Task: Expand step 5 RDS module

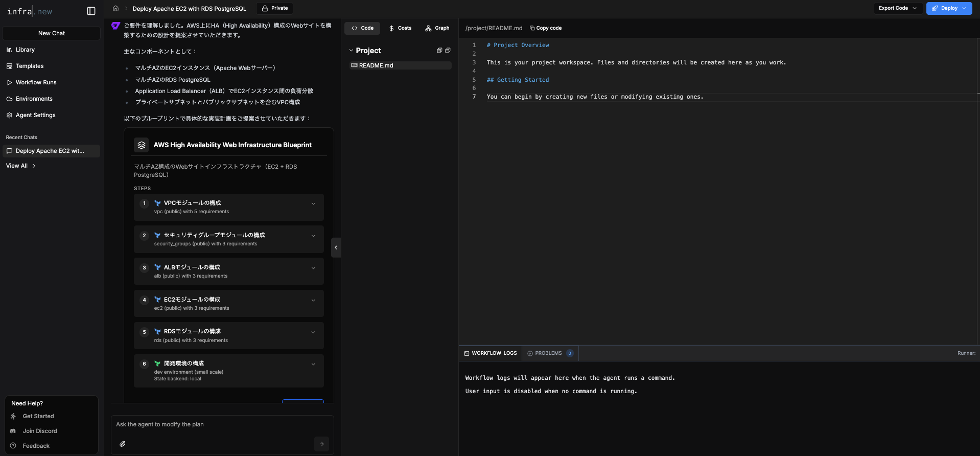Action: point(313,332)
